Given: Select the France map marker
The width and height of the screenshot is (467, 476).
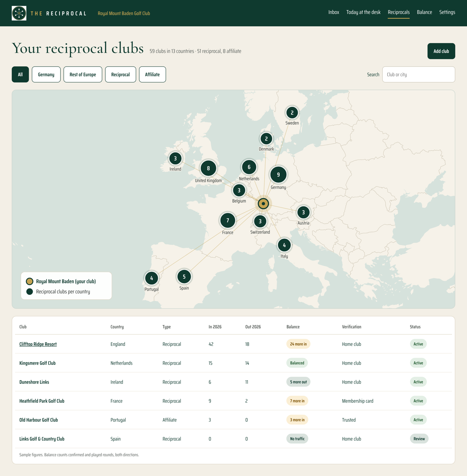Looking at the screenshot, I should pyautogui.click(x=228, y=221).
